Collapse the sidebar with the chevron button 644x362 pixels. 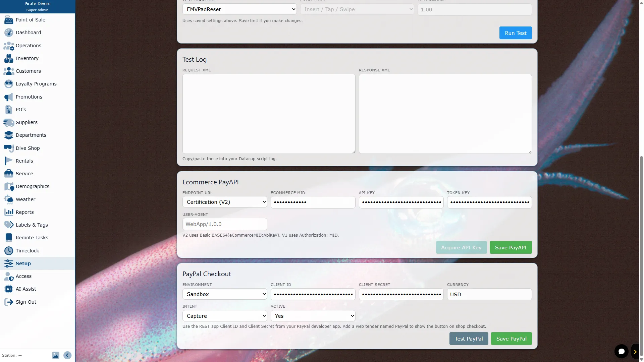coord(67,355)
